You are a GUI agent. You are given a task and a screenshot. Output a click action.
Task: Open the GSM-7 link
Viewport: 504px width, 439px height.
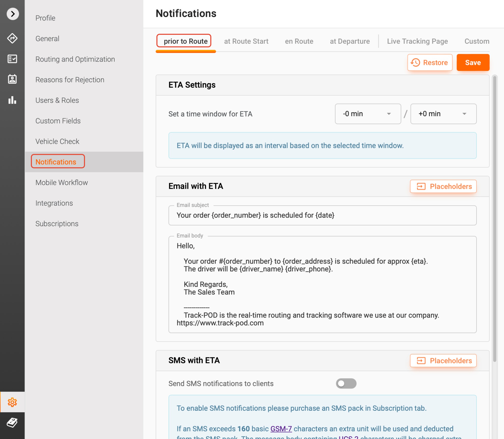click(281, 429)
